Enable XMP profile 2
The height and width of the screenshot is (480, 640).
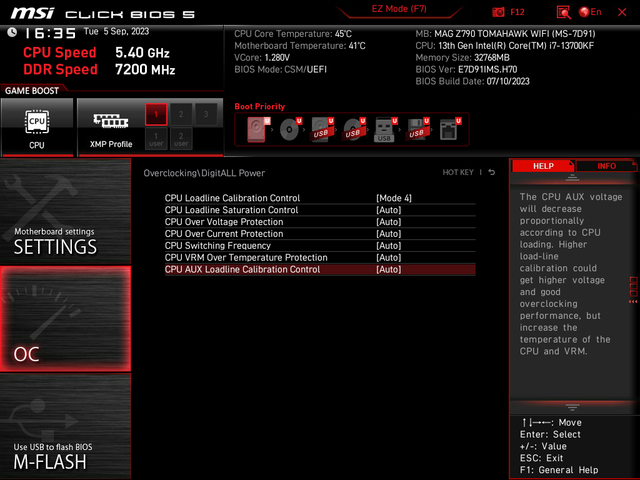tap(181, 114)
